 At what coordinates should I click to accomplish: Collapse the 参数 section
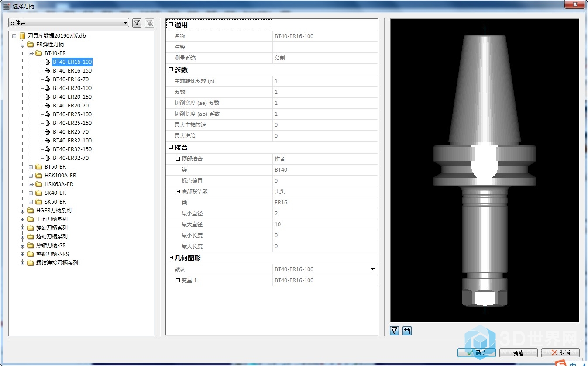coord(171,69)
